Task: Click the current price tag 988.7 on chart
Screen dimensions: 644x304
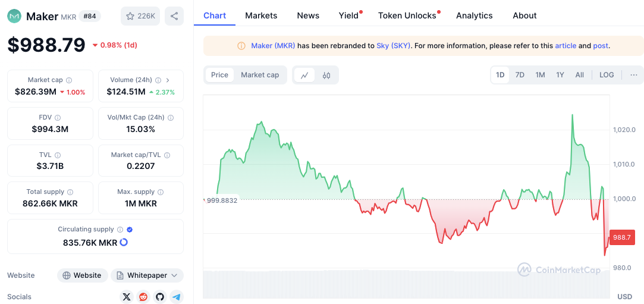Action: pyautogui.click(x=621, y=237)
